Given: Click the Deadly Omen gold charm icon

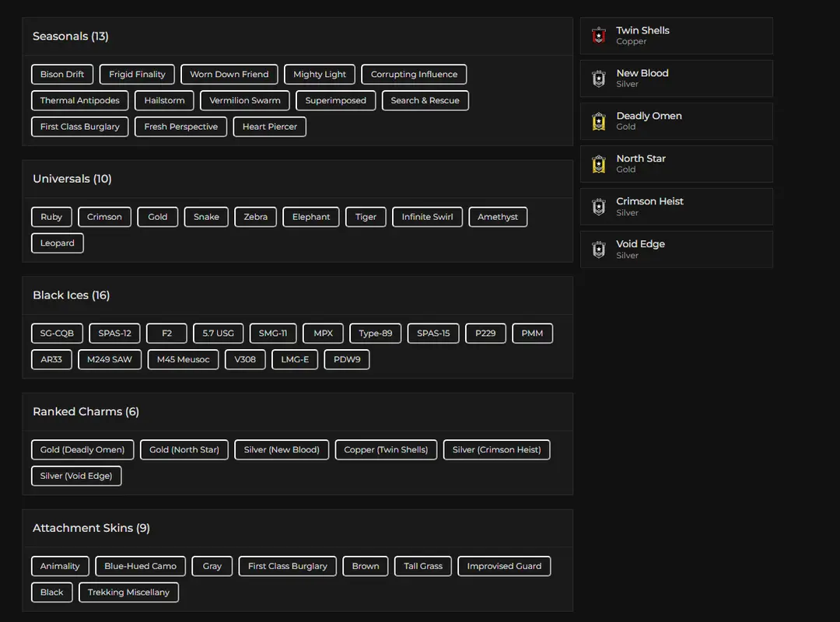Looking at the screenshot, I should click(x=598, y=121).
